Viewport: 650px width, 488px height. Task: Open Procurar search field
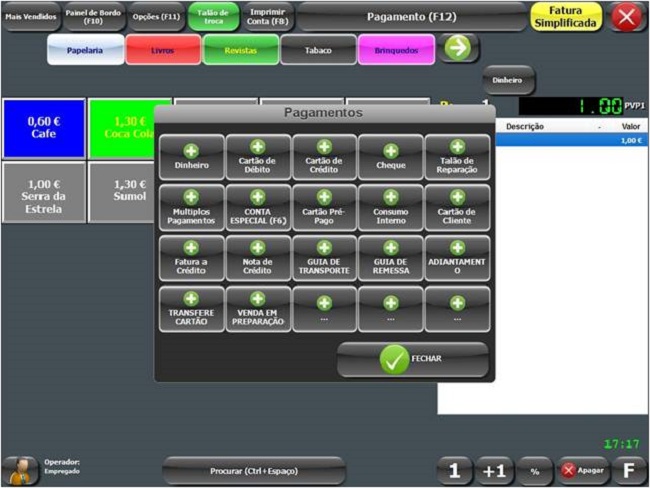click(x=253, y=470)
